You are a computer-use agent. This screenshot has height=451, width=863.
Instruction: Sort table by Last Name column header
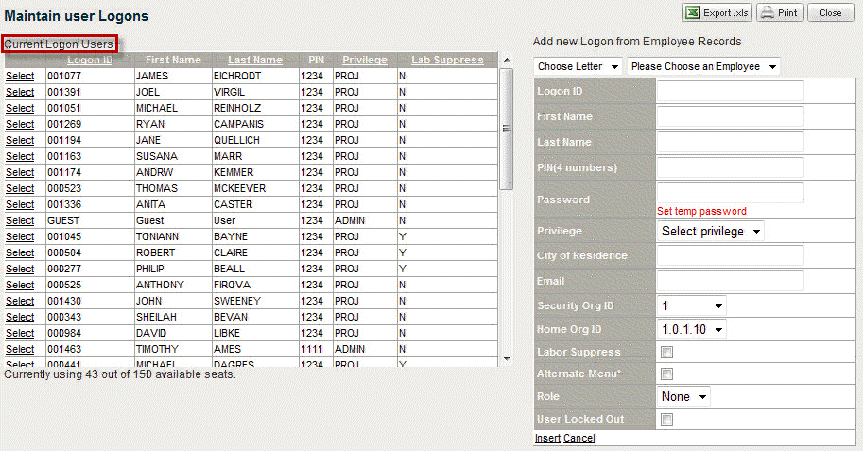coord(255,60)
